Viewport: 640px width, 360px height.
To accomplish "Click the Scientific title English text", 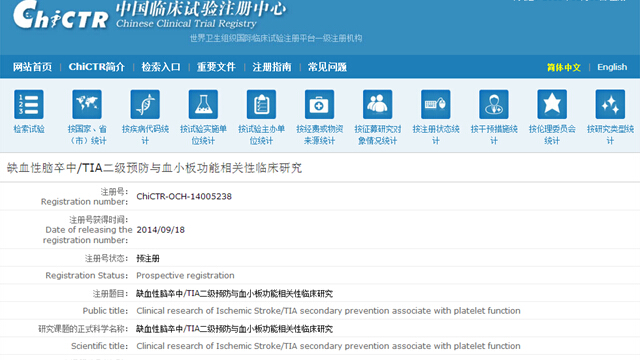I will click(328, 346).
